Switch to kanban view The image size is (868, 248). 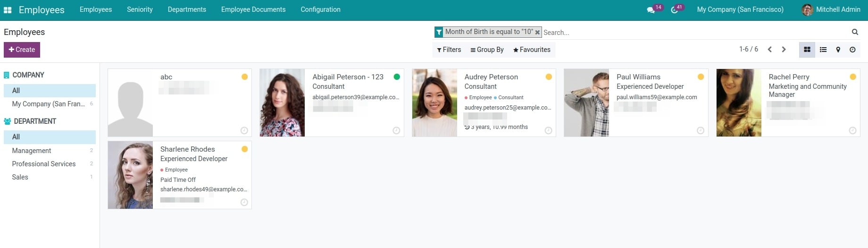click(807, 50)
